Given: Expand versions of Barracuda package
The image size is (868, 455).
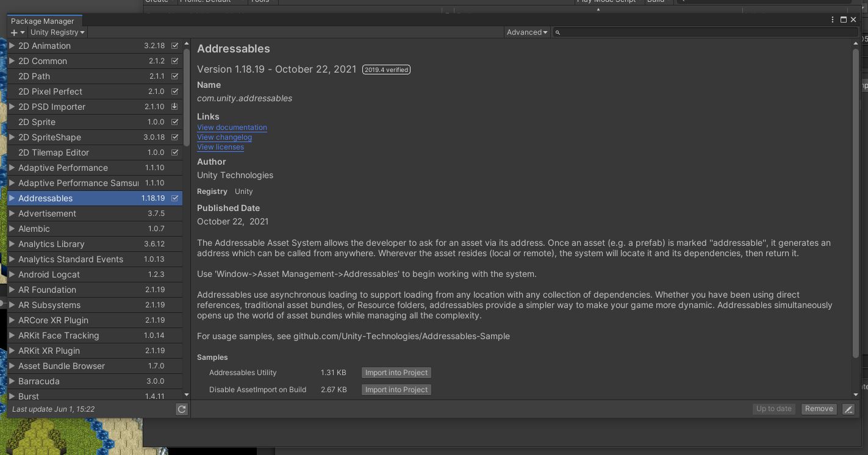Looking at the screenshot, I should coord(12,381).
